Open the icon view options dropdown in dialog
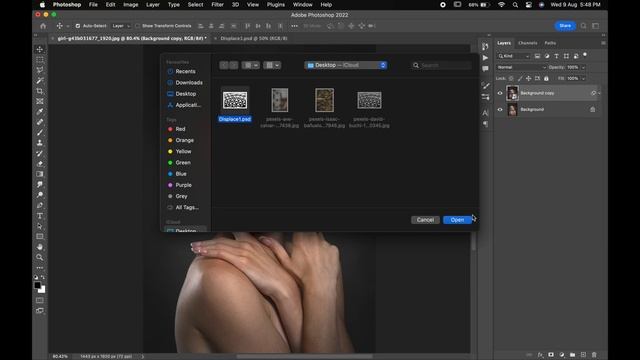Screen dimensions: 640x360 (251, 65)
